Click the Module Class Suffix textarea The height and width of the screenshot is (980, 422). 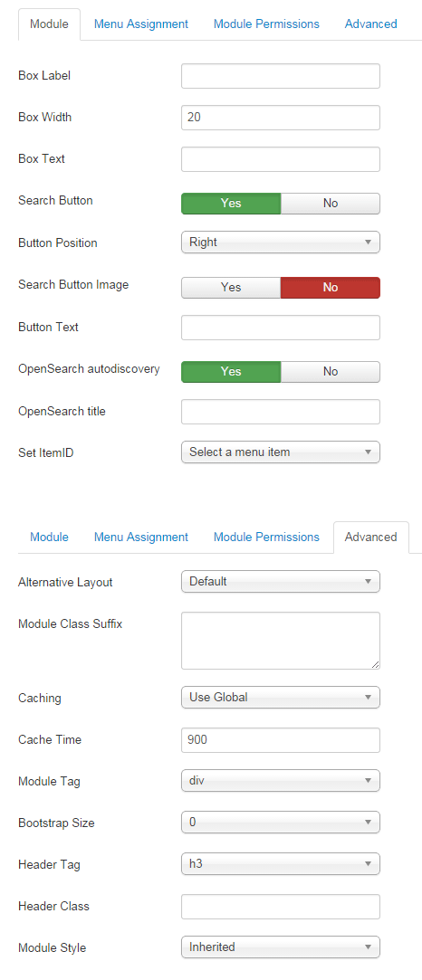pyautogui.click(x=281, y=641)
